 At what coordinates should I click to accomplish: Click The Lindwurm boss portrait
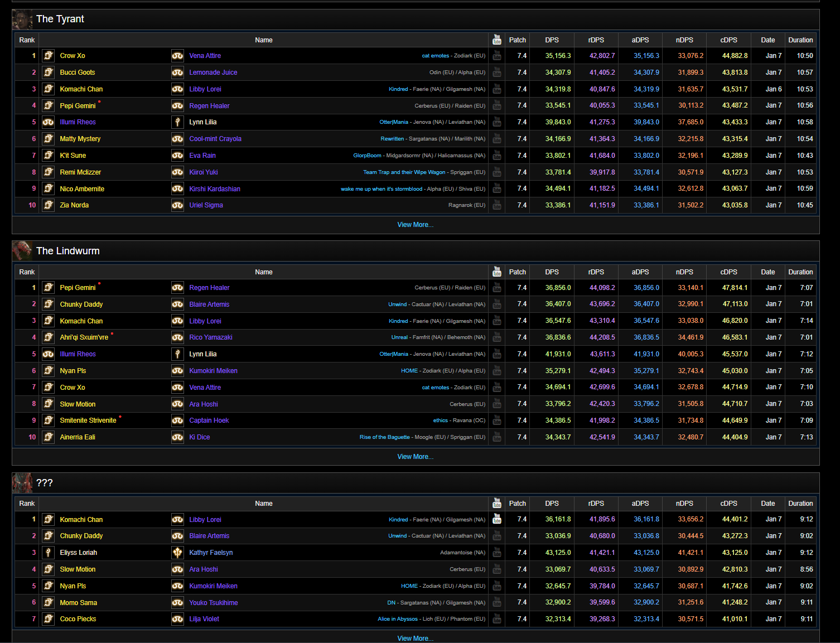tap(22, 251)
